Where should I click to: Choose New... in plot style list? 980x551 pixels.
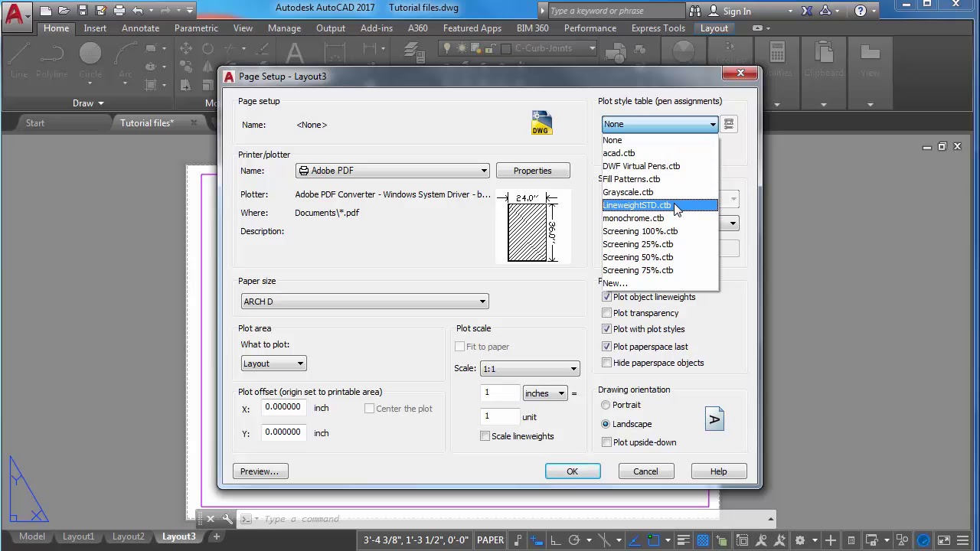click(660, 283)
